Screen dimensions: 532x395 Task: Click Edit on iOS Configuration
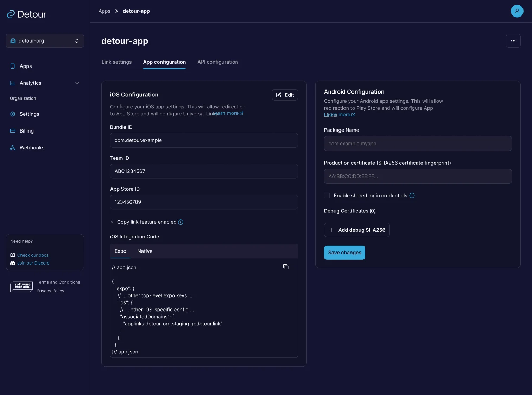[285, 95]
